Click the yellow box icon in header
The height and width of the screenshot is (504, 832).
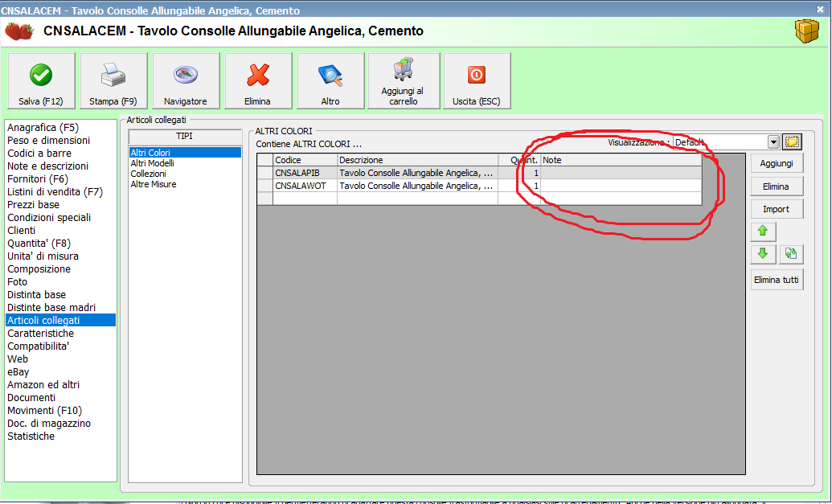(x=806, y=31)
